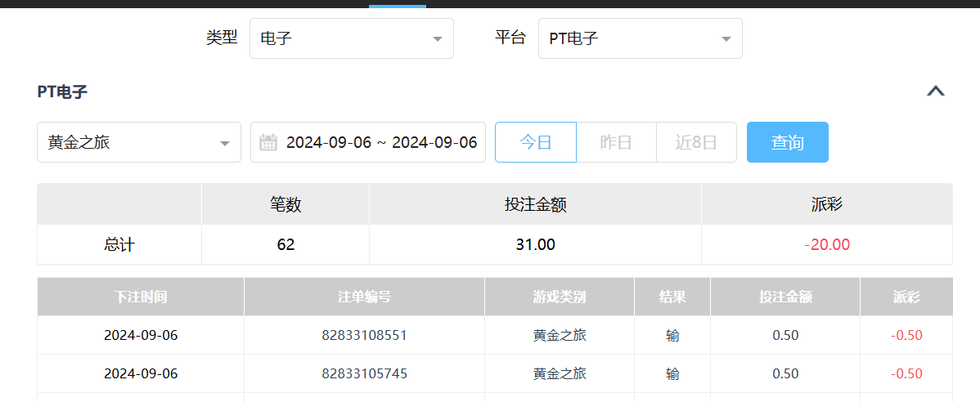This screenshot has width=980, height=402.
Task: Click the dropdown arrow in 平台 selector
Action: pos(726,39)
